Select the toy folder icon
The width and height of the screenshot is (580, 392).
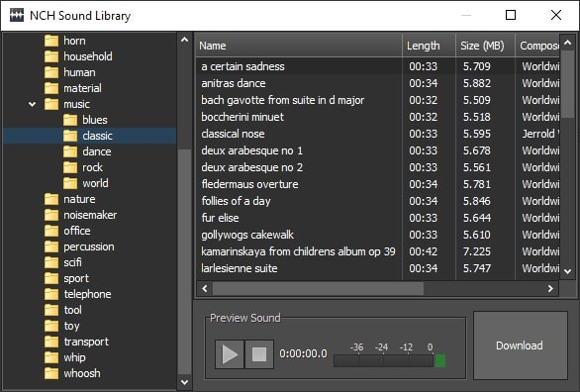51,326
